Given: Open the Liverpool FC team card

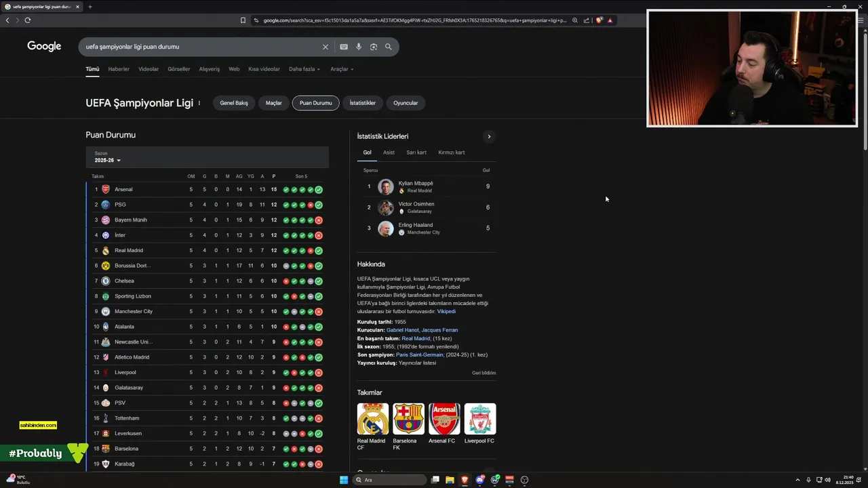Looking at the screenshot, I should [479, 424].
